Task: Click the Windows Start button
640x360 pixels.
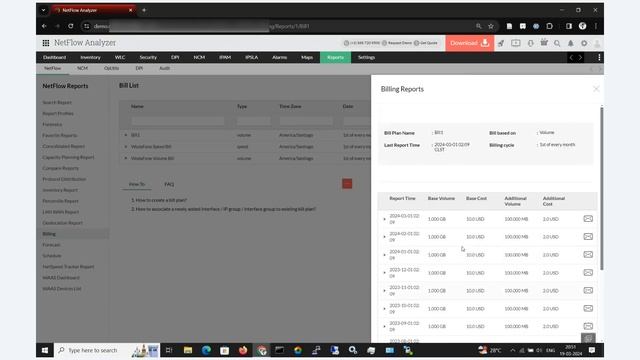Action: (x=45, y=350)
